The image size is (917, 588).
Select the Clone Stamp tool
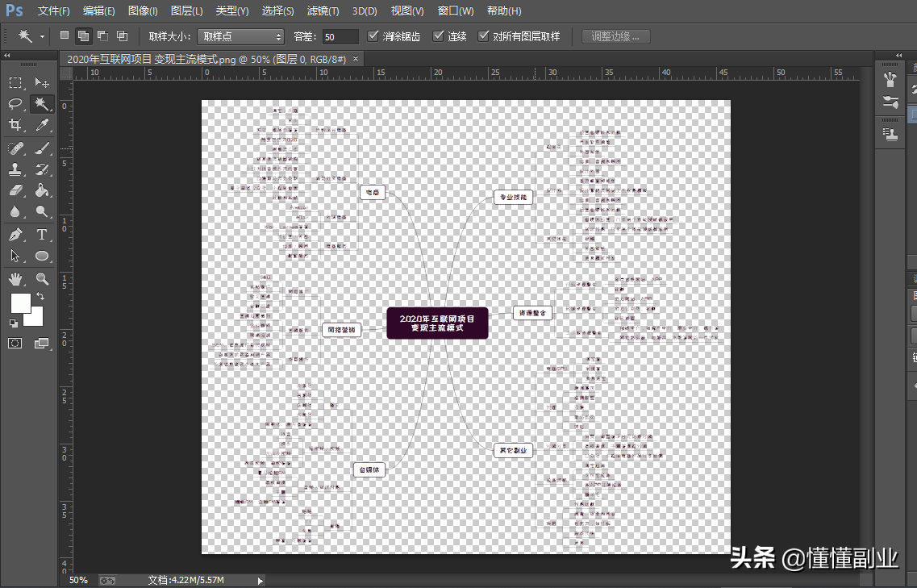coord(15,169)
